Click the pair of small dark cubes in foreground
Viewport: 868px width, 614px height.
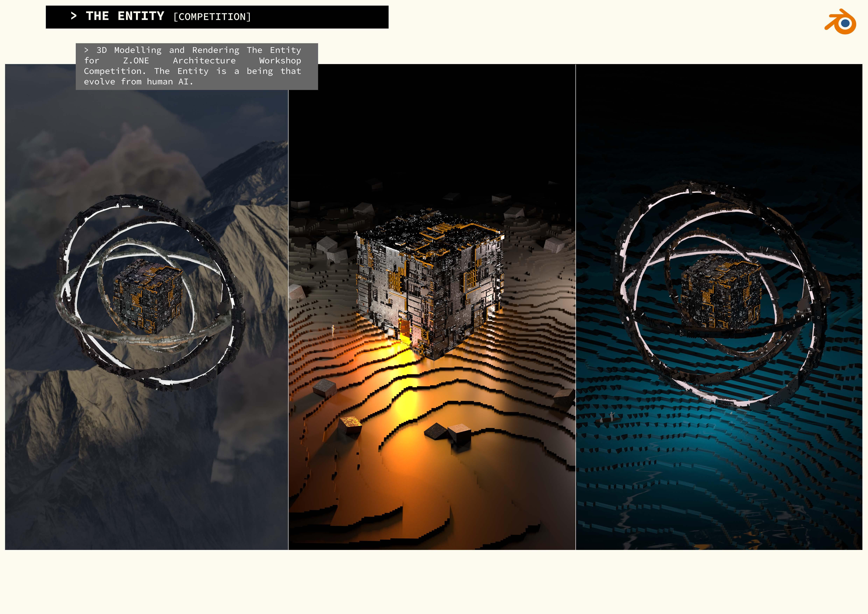(x=448, y=432)
